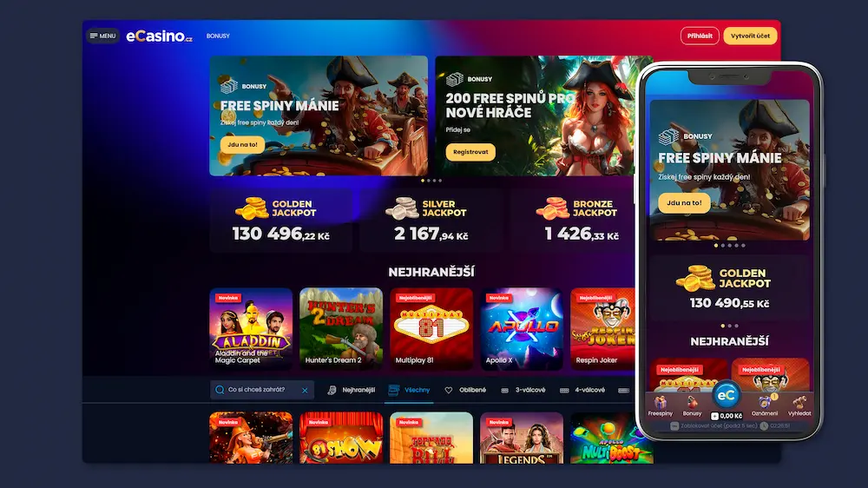The height and width of the screenshot is (488, 868).
Task: Click the eCasino.cz logo
Action: 160,36
